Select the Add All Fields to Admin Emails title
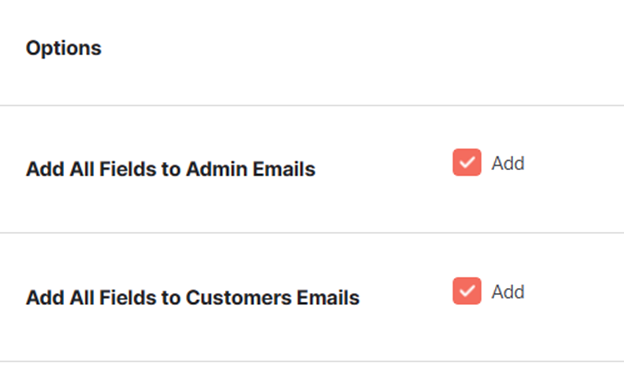This screenshot has width=624, height=387. tap(171, 169)
